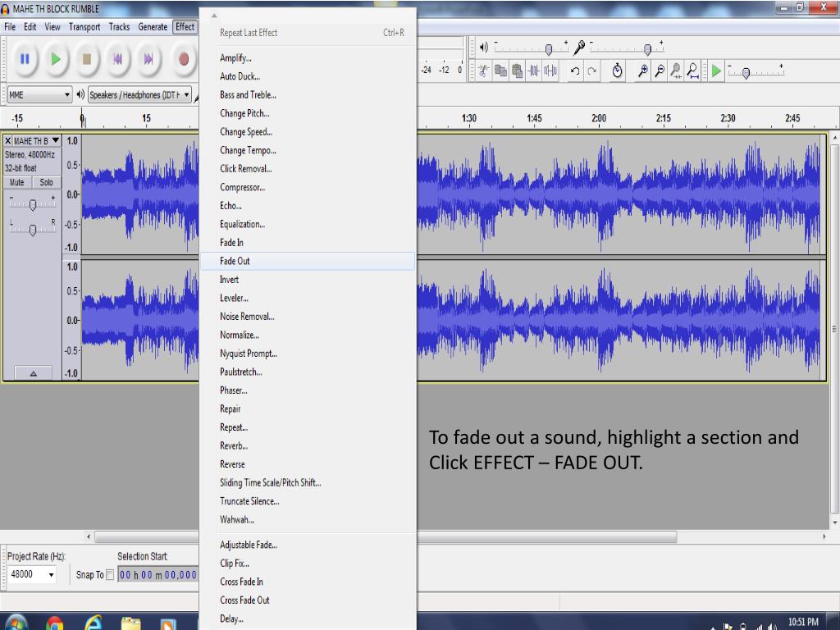Open the MME audio host dropdown

point(39,95)
